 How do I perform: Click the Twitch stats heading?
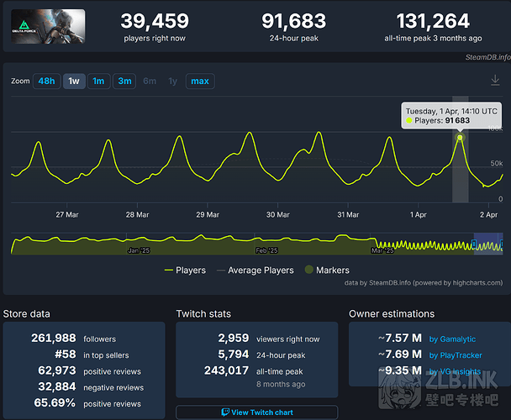pos(203,314)
